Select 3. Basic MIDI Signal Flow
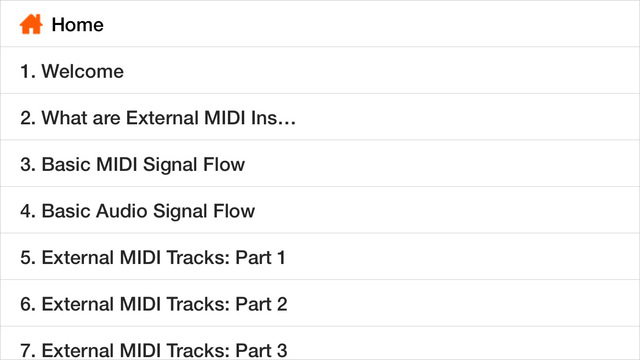Screen dimensions: 640x360 [320, 164]
